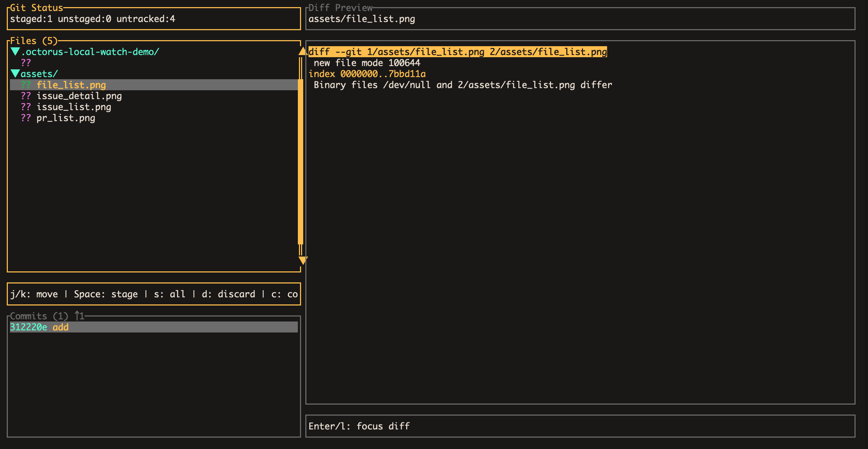Screen dimensions: 868x449
Task: Select the file_list.png row
Action: tap(154, 85)
